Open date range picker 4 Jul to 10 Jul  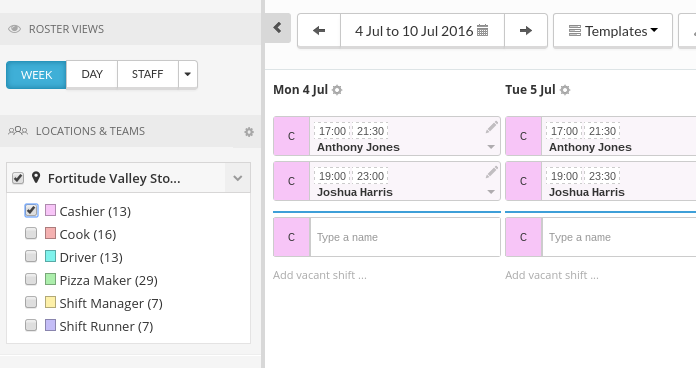(422, 31)
